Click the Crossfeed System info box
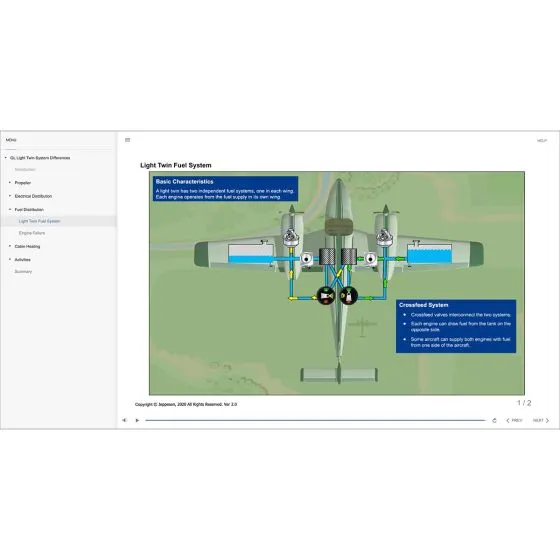 click(x=456, y=326)
